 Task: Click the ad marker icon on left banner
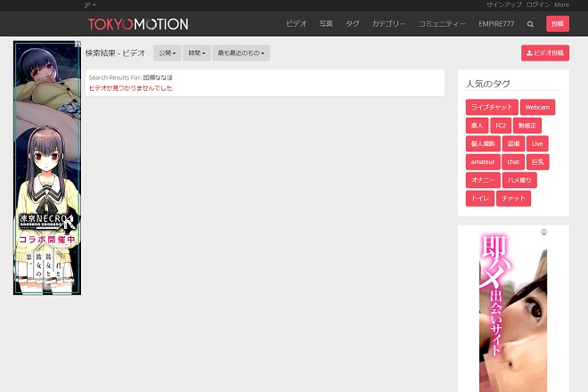tap(78, 45)
